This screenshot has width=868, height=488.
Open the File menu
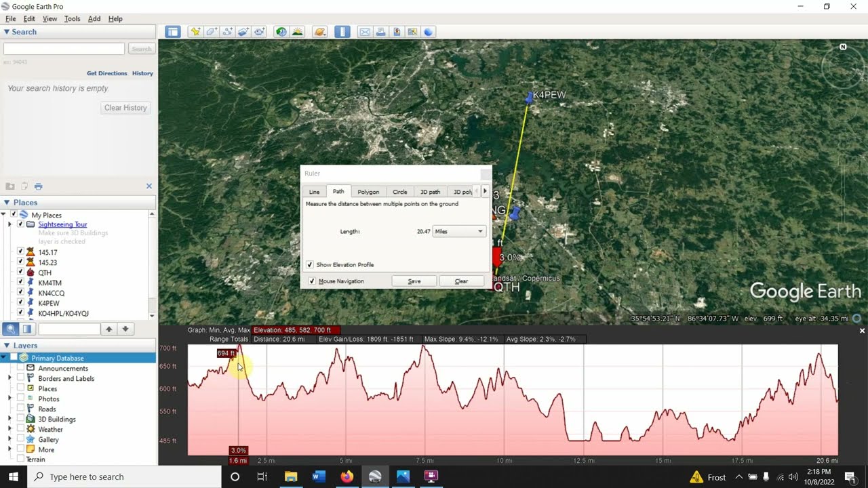(x=11, y=18)
